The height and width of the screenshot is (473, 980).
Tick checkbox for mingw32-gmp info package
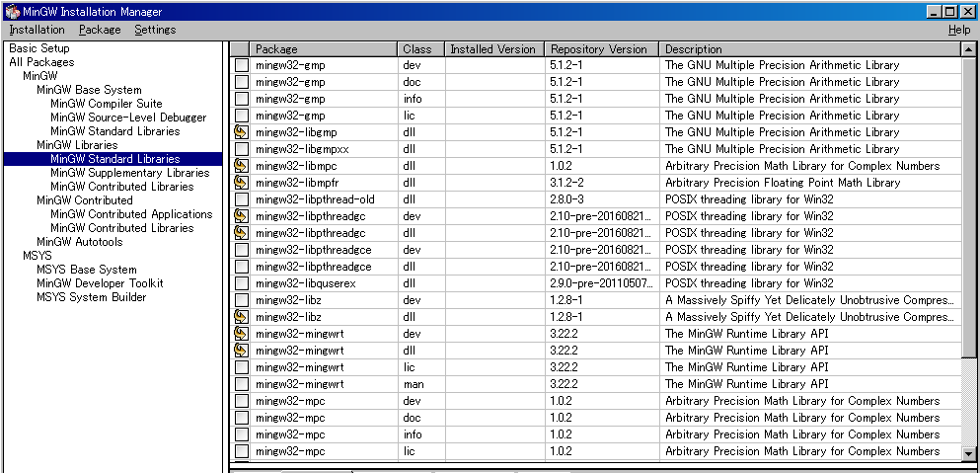[241, 99]
